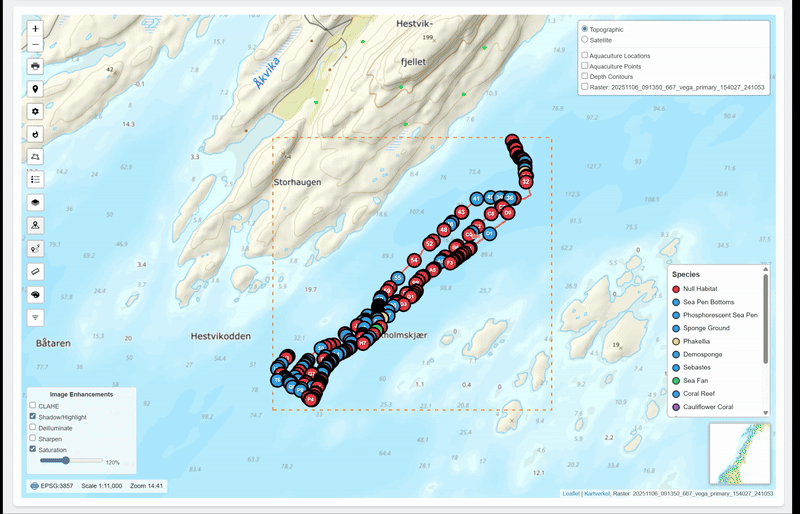Open the Leaflet attribution link

click(570, 494)
